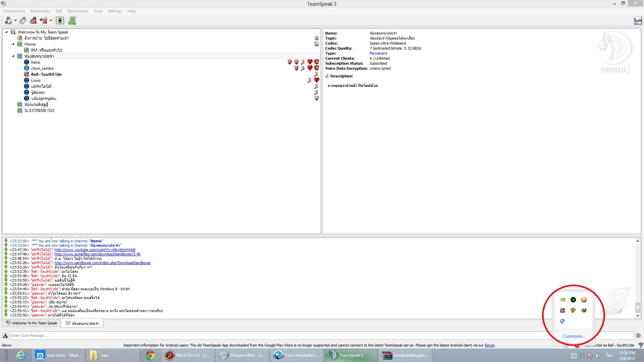Toggle the Mute Microphone toolbar button
644x362 pixels.
click(x=33, y=21)
